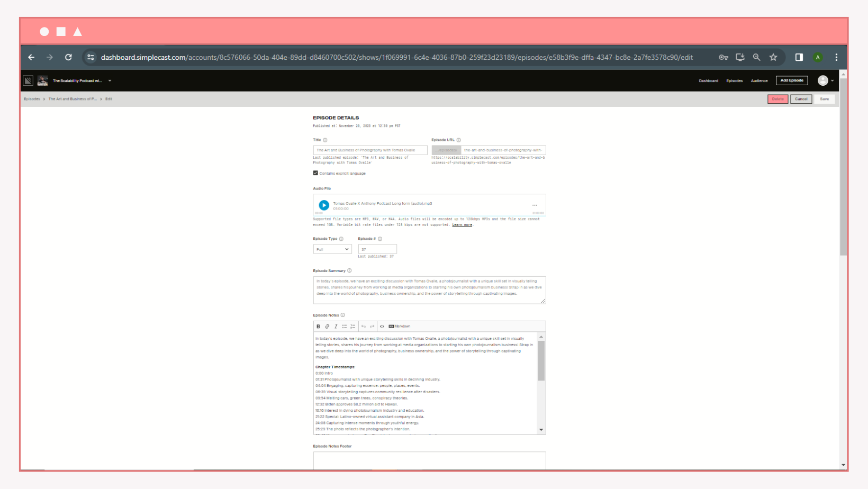The height and width of the screenshot is (489, 868).
Task: Click into the episode Title field
Action: click(370, 150)
